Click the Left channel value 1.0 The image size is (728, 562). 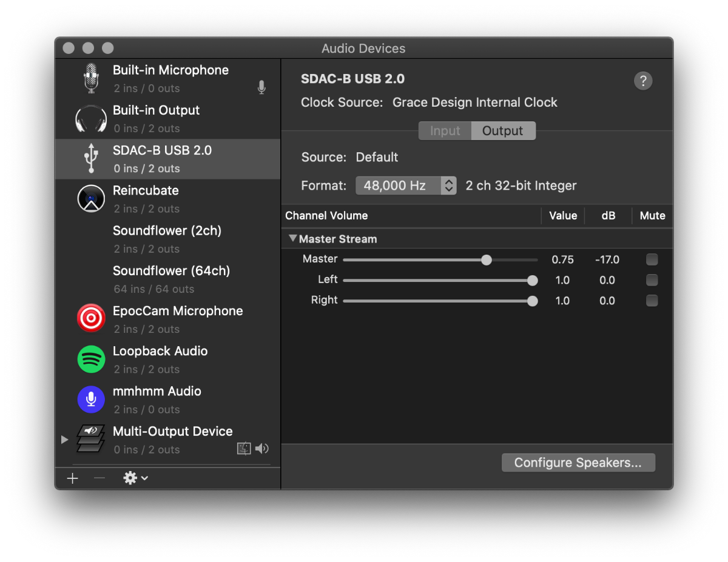tap(562, 280)
